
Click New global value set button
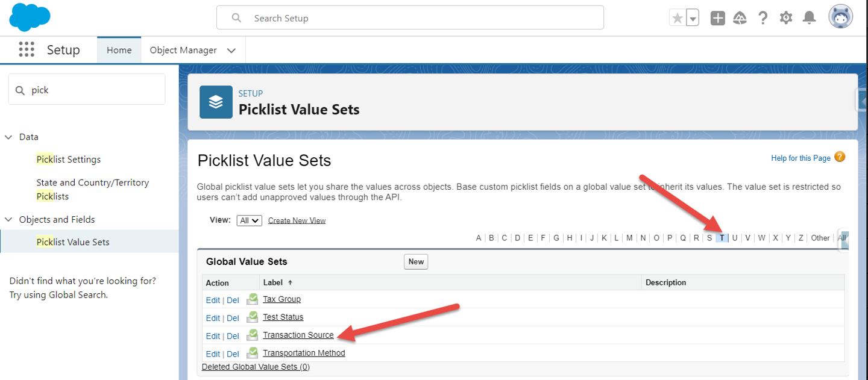pos(416,261)
